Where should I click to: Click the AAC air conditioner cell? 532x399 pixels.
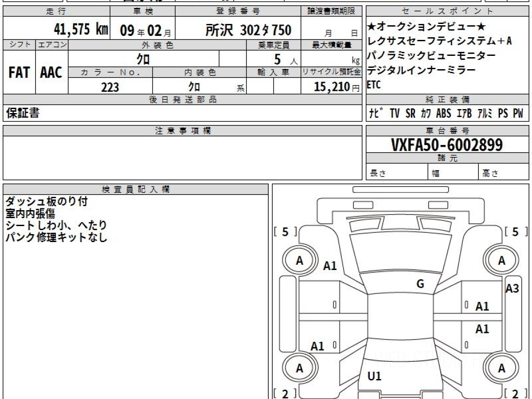click(x=51, y=73)
